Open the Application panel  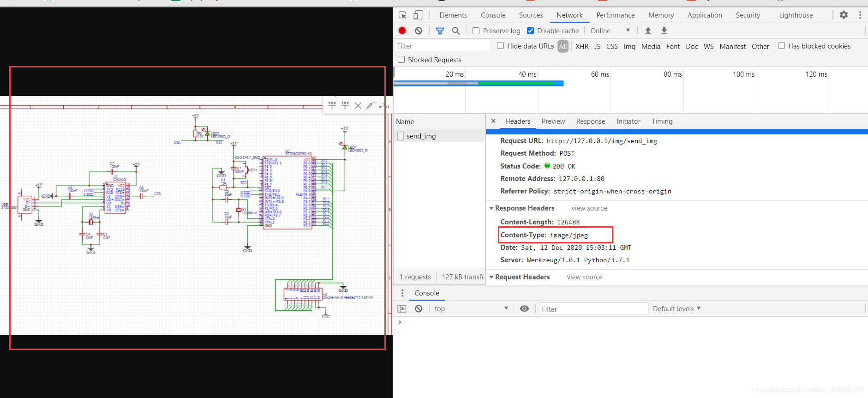click(705, 15)
